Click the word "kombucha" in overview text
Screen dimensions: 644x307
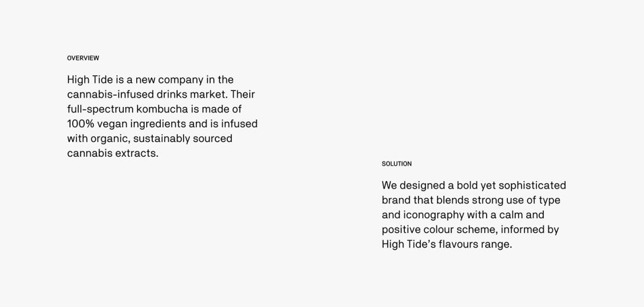pyautogui.click(x=162, y=109)
